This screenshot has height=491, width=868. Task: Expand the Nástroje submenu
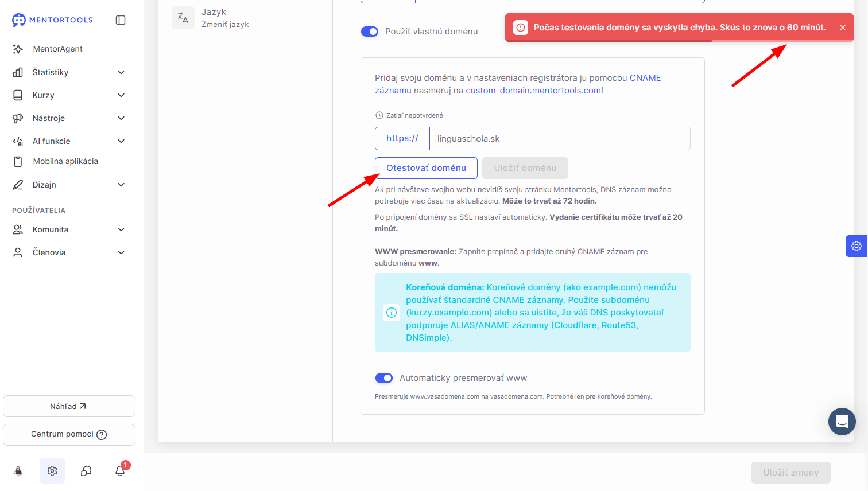coord(69,118)
